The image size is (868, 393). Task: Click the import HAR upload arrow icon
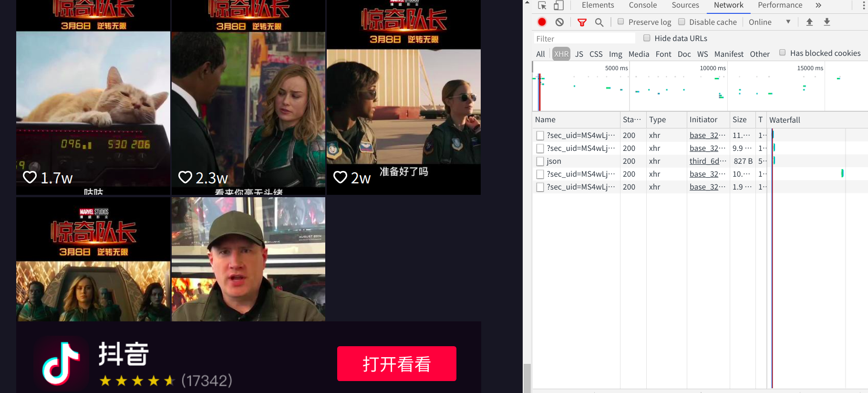pyautogui.click(x=809, y=22)
